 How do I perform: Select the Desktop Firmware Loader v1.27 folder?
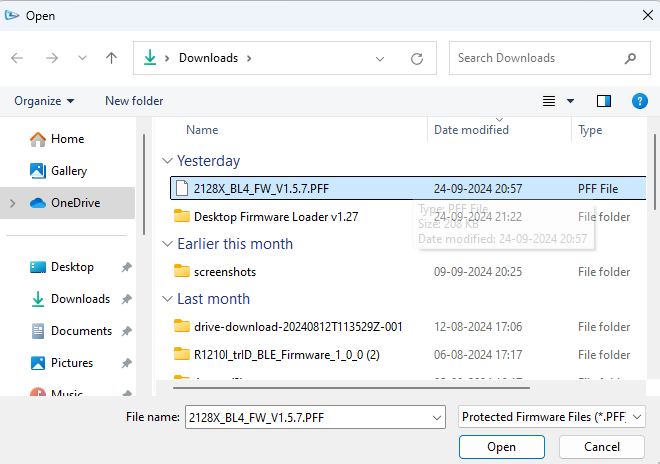coord(275,216)
